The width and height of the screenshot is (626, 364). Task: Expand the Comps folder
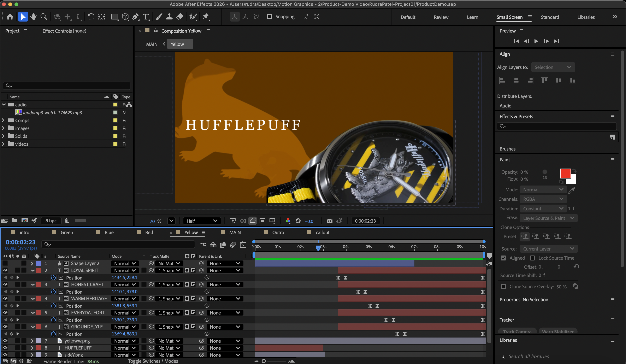[3, 120]
